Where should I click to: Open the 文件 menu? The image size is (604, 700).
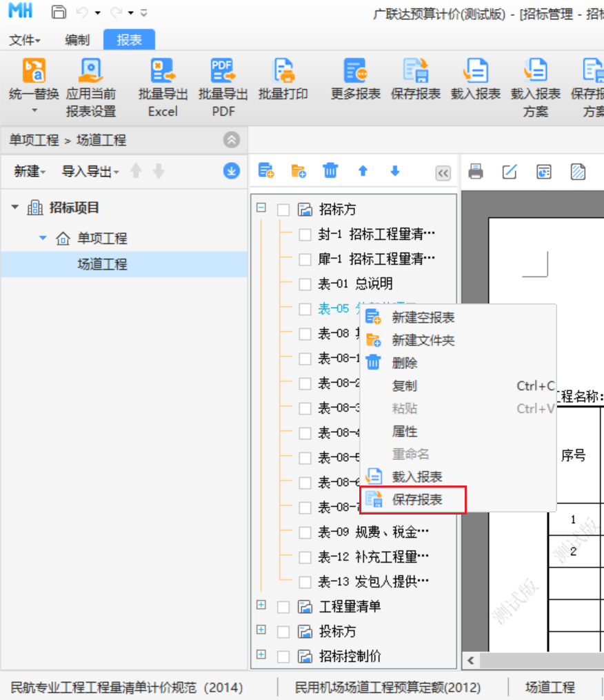(24, 40)
